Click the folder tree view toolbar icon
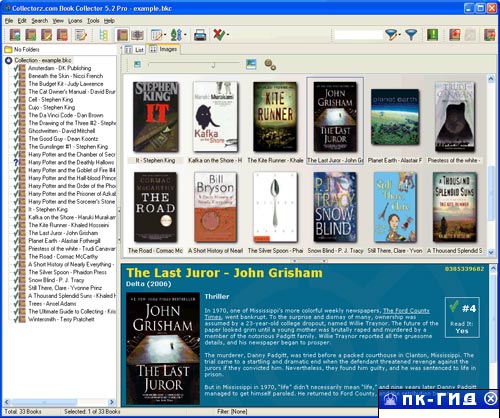The width and height of the screenshot is (500, 418). [x=104, y=35]
